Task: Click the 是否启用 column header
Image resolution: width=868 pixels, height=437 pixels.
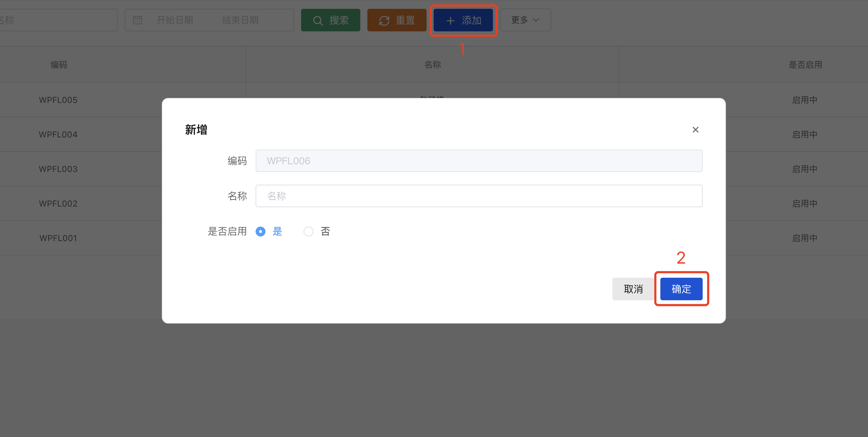Action: coord(805,65)
